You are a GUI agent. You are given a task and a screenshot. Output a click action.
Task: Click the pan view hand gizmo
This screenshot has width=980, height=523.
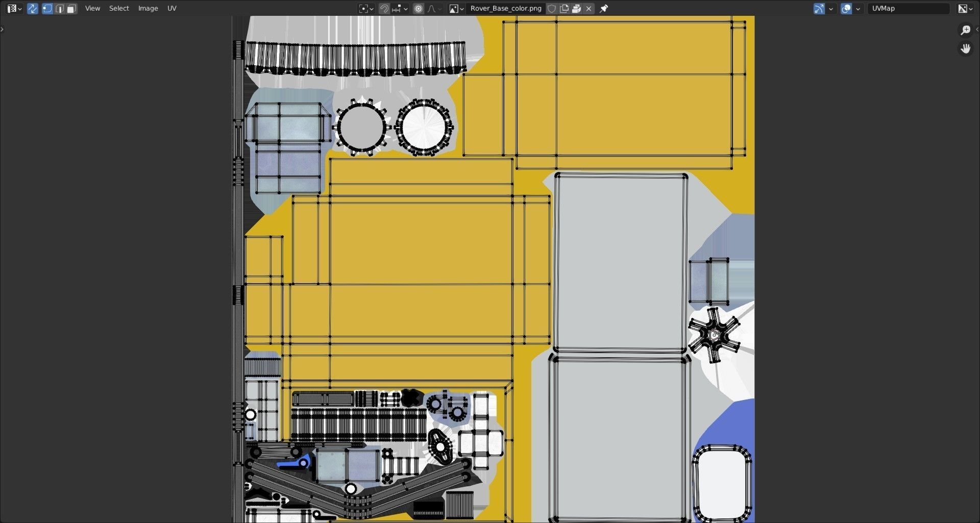click(x=965, y=48)
